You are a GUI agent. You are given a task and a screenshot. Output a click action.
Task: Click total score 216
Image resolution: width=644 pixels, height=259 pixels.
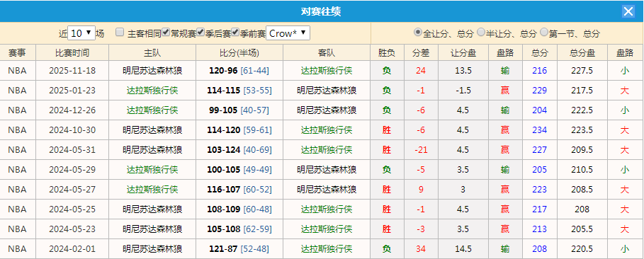(x=540, y=71)
